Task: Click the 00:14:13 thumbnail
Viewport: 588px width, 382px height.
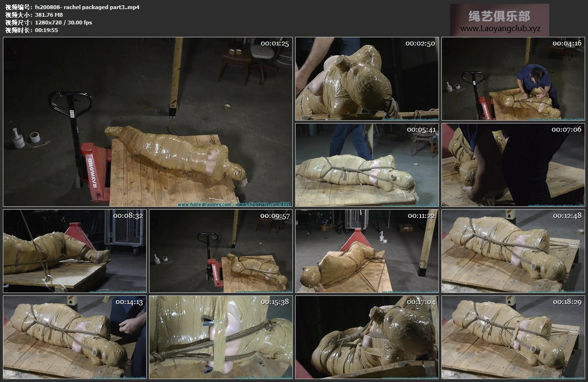Action: 74,337
